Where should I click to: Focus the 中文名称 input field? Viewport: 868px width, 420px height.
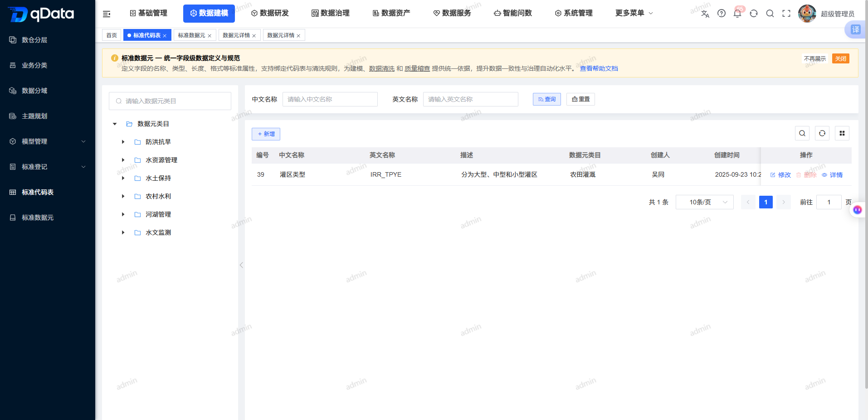click(330, 99)
